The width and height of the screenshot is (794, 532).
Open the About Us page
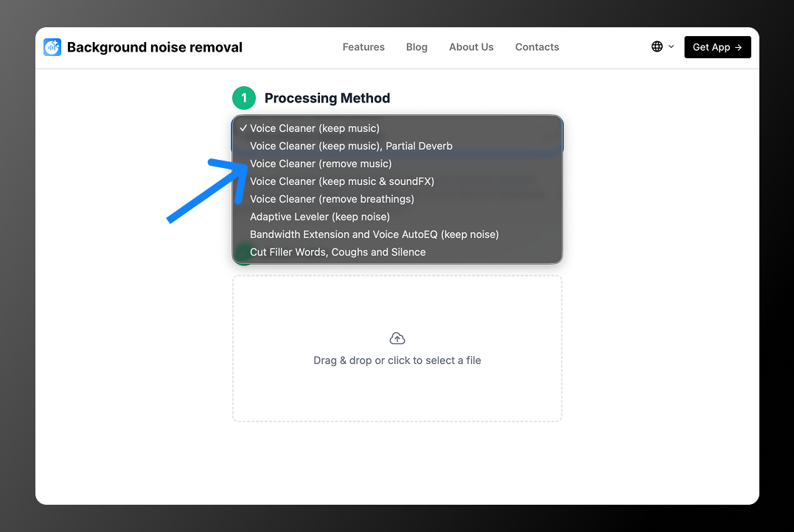coord(471,47)
